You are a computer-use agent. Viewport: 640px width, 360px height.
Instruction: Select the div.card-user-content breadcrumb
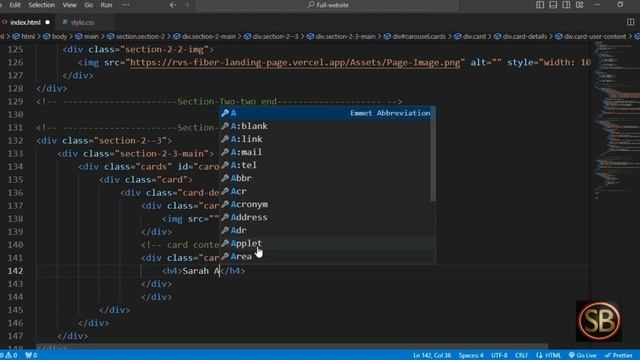(x=591, y=36)
